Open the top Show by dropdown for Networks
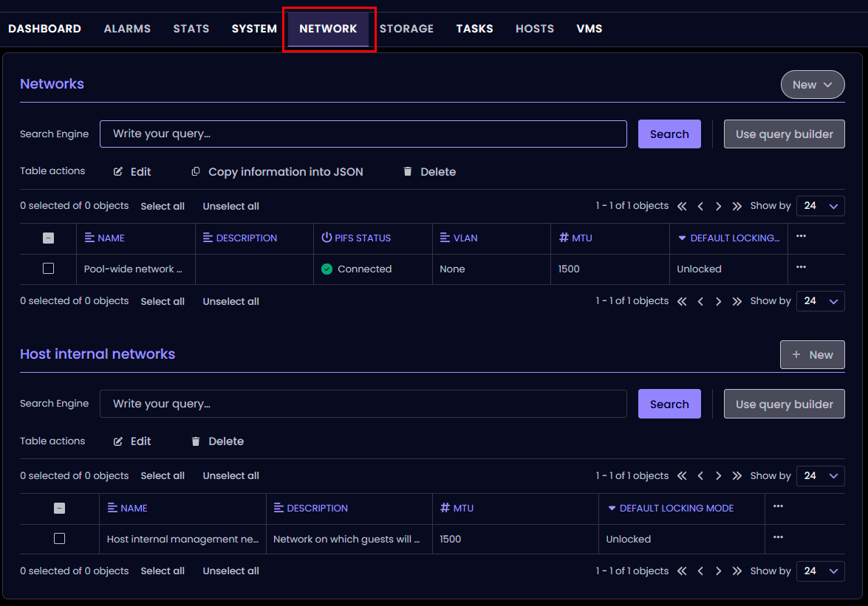This screenshot has height=606, width=868. [820, 206]
